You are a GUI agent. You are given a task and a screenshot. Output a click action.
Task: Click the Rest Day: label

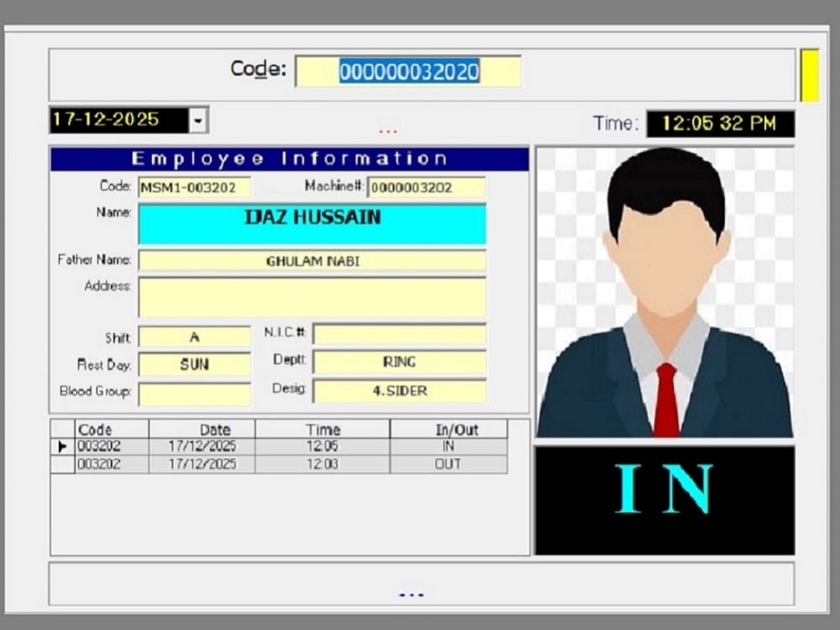pos(104,365)
